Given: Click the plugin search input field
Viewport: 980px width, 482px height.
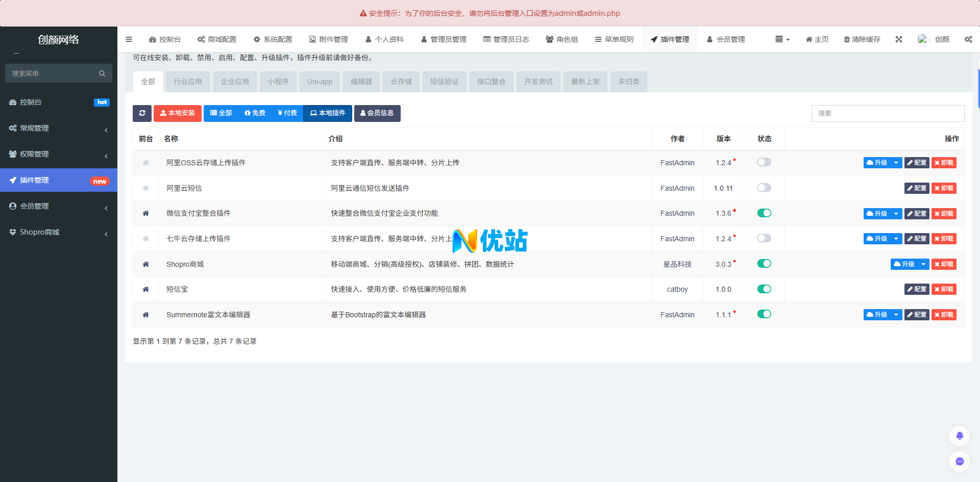Looking at the screenshot, I should (888, 113).
